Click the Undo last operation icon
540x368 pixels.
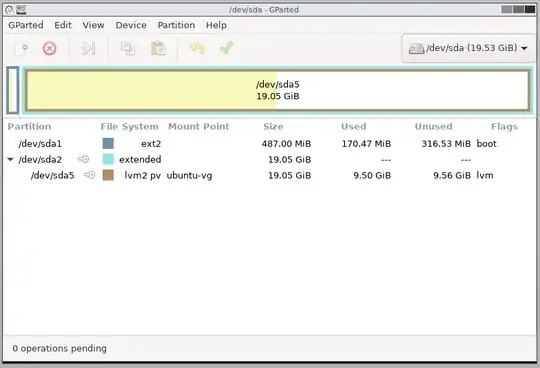[197, 48]
